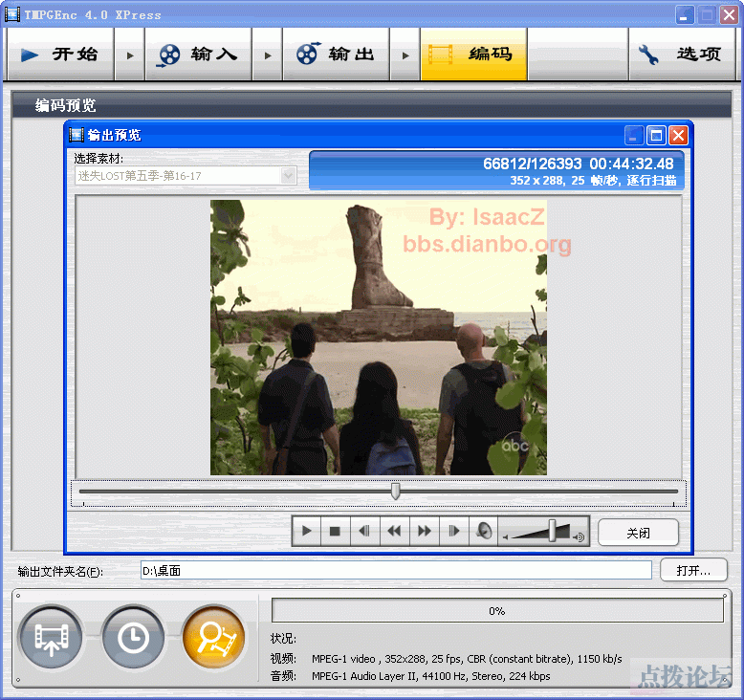Image resolution: width=744 pixels, height=700 pixels.
Task: Minimize the TMPGEnc 4.0 XPress window
Action: point(684,15)
